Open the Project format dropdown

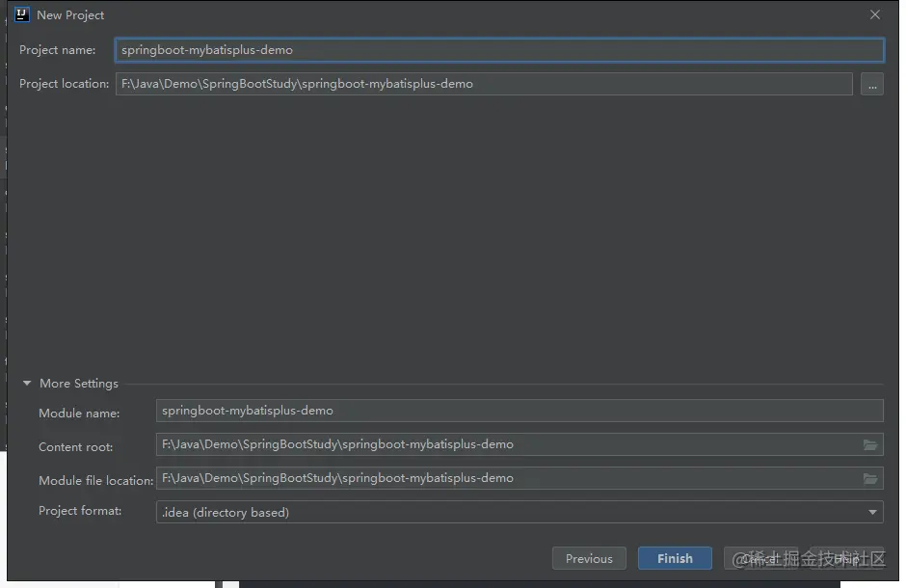pyautogui.click(x=520, y=512)
